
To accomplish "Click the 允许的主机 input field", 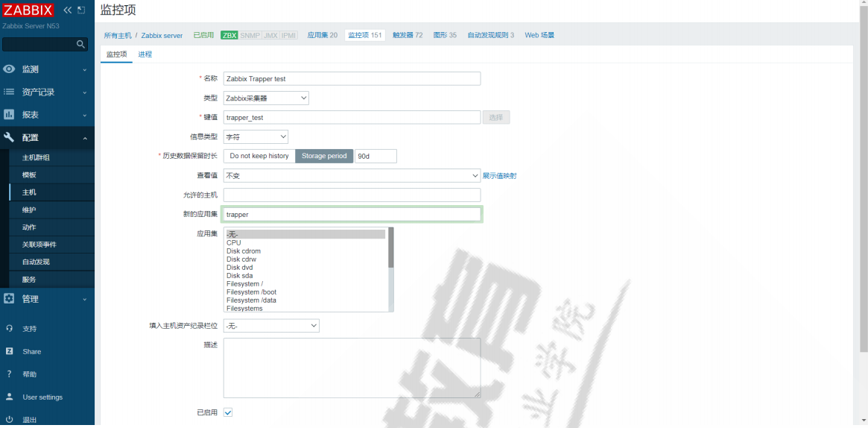I will pyautogui.click(x=352, y=195).
